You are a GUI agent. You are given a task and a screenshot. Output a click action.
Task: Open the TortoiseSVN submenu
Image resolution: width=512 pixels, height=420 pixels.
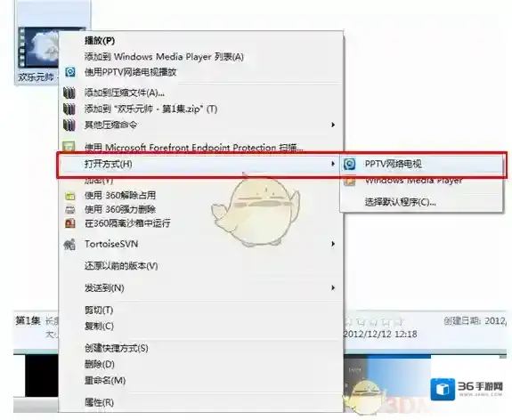click(x=111, y=244)
